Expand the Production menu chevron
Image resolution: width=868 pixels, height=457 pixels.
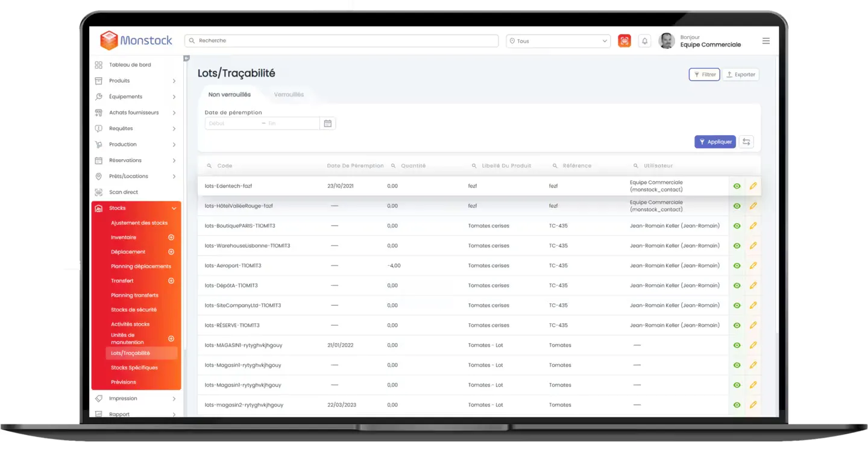click(174, 145)
